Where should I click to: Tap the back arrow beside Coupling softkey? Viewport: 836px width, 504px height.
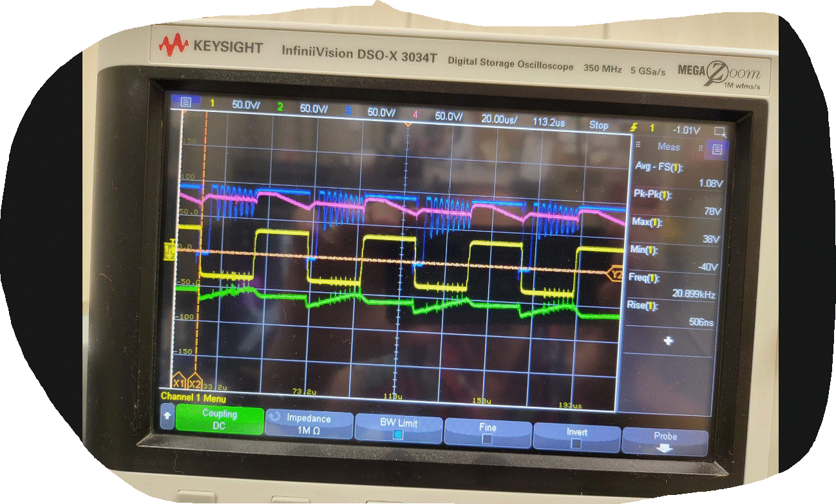point(167,416)
